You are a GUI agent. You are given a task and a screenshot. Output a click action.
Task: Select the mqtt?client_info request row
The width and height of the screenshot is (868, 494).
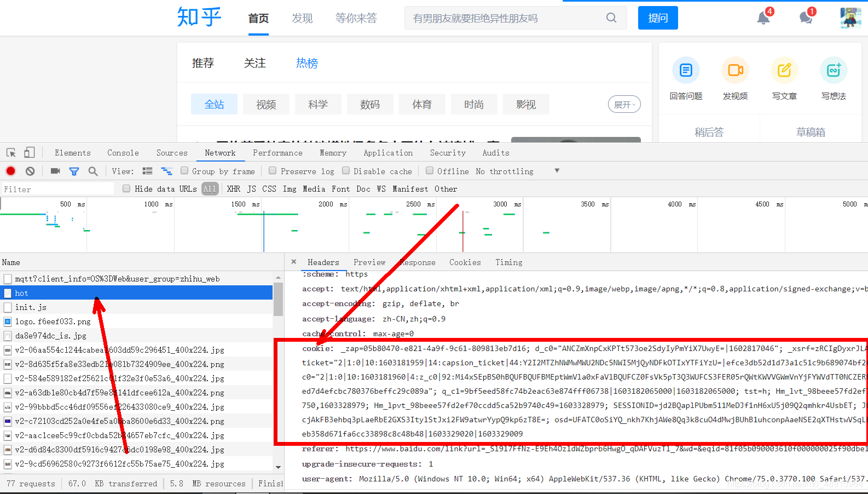(x=136, y=279)
